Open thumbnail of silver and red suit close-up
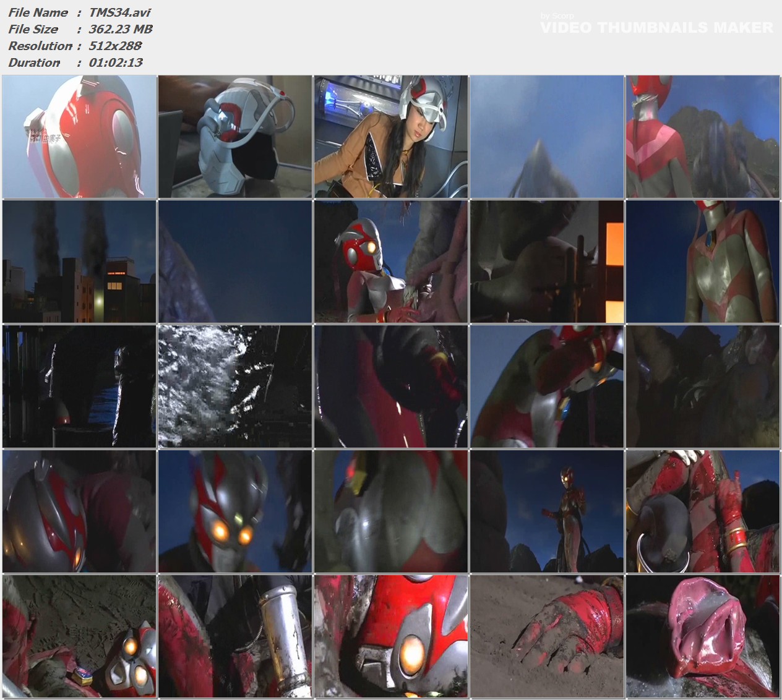 391,511
